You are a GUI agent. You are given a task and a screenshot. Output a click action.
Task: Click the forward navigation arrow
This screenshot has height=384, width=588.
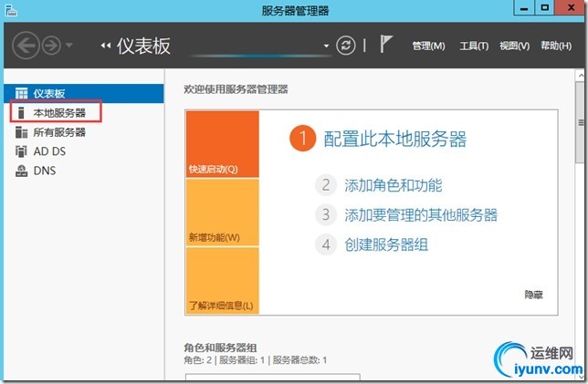pyautogui.click(x=51, y=46)
